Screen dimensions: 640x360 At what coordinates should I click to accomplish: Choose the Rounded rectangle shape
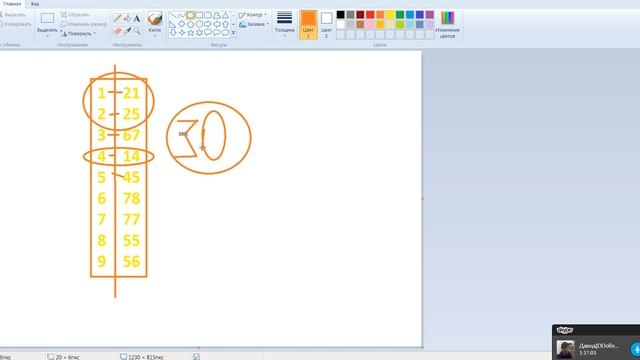(x=208, y=16)
